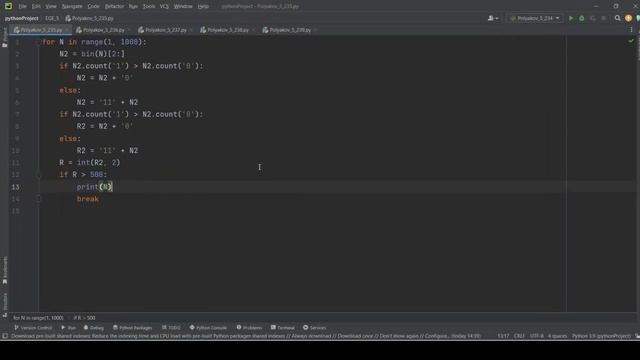This screenshot has width=640, height=360.
Task: Click the green inspection checkmark in editor
Action: [x=631, y=41]
